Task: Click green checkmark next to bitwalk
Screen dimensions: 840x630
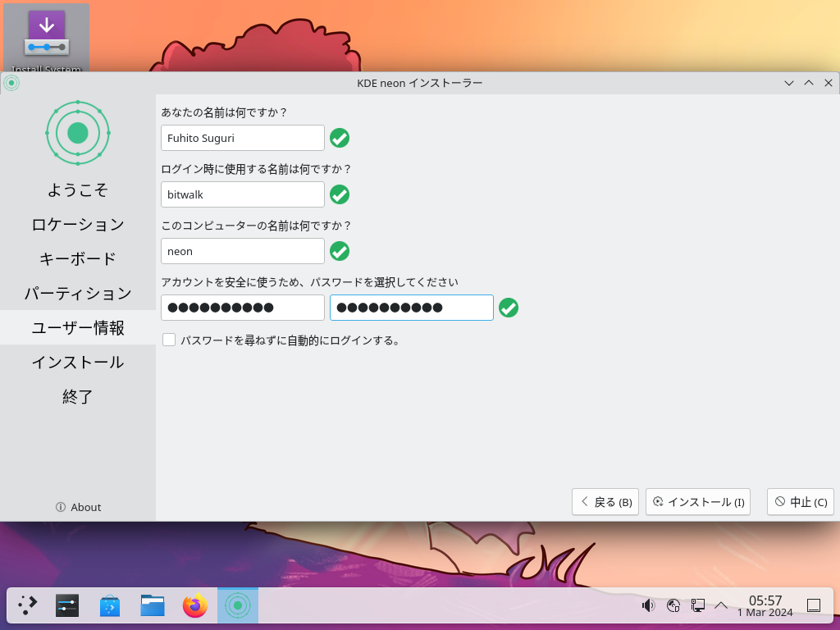Action: coord(340,194)
